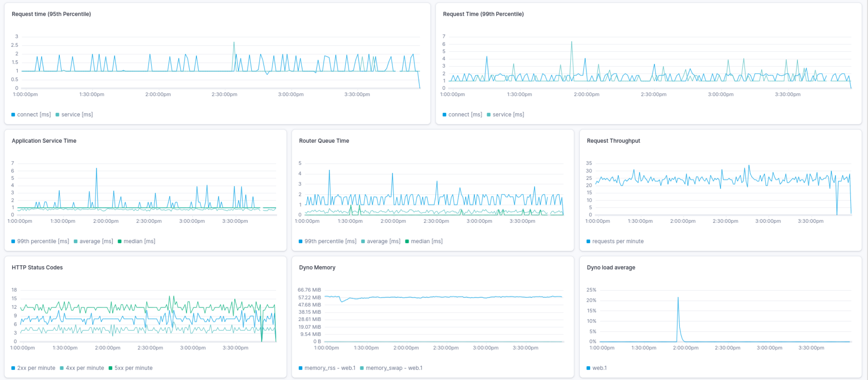Click the peak spike in Application Service Time

click(96, 168)
